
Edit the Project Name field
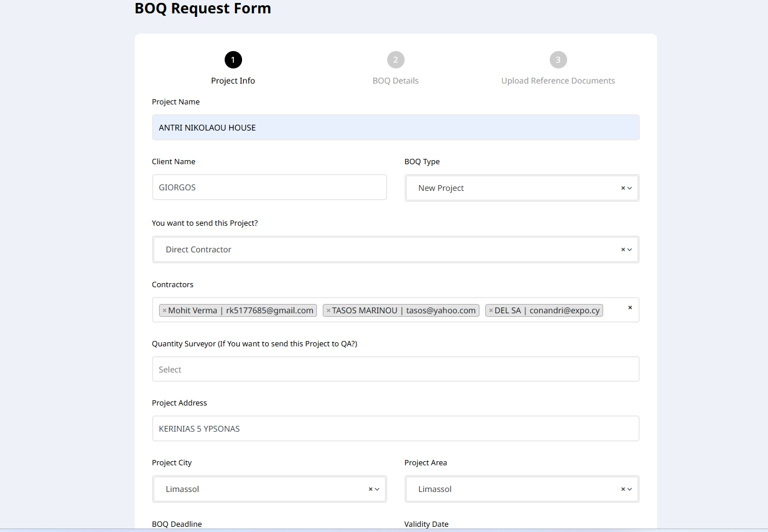point(395,127)
